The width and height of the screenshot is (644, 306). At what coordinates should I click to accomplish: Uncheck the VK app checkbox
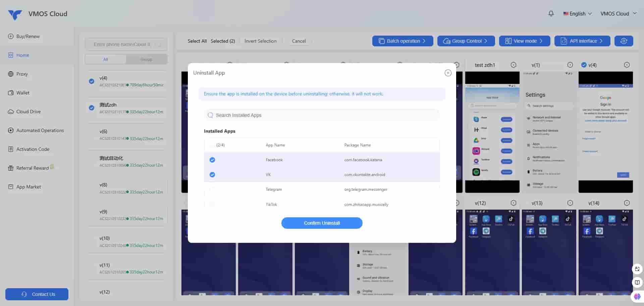tap(212, 175)
